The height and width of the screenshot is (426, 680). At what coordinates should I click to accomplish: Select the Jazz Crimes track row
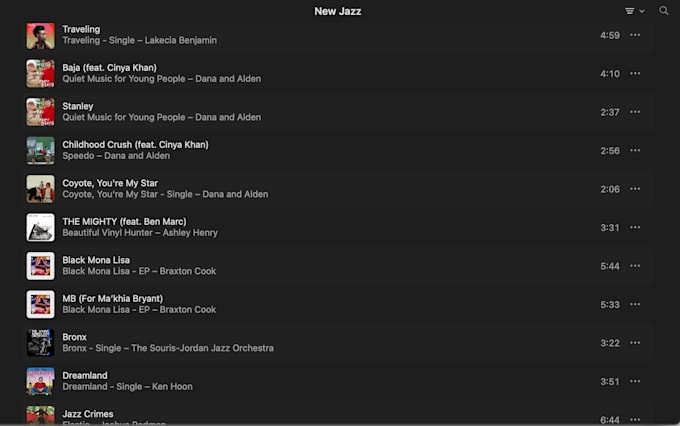339,414
